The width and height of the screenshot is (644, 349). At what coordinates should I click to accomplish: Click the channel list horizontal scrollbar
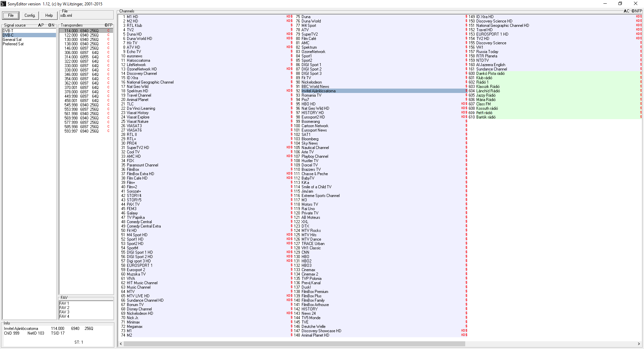tap(294, 344)
